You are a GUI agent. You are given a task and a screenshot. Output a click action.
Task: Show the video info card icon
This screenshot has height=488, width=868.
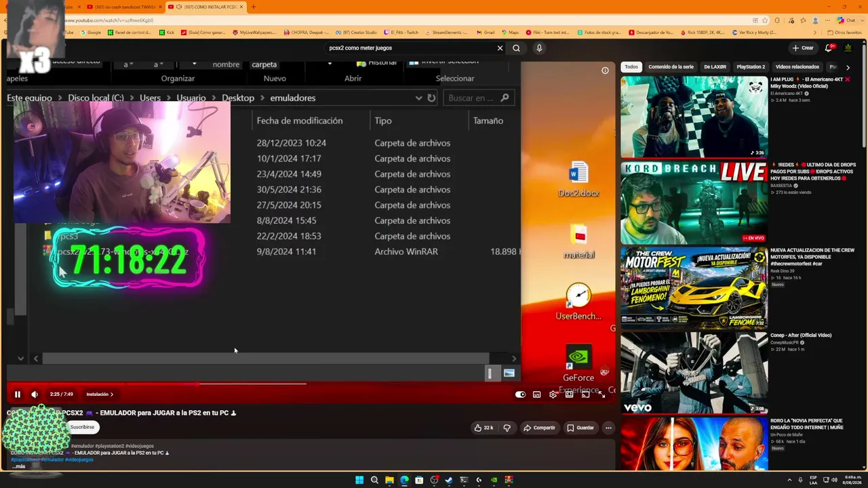pyautogui.click(x=605, y=70)
